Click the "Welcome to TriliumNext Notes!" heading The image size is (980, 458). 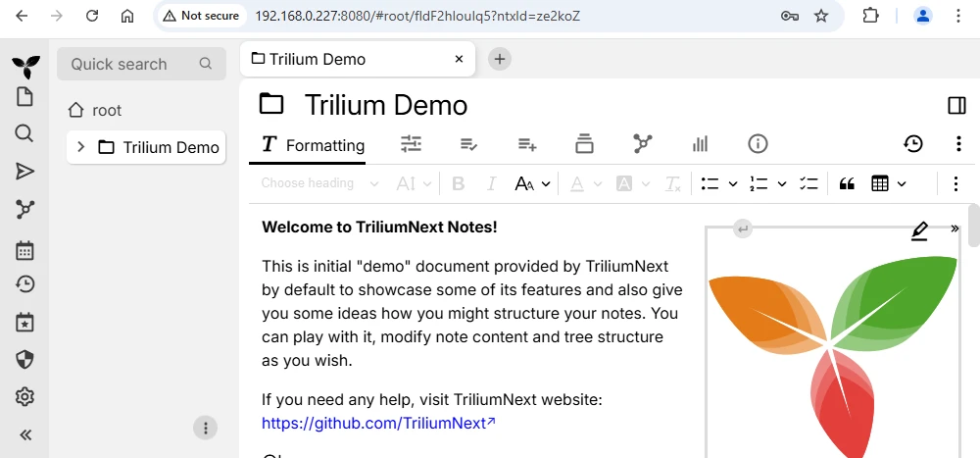[379, 228]
